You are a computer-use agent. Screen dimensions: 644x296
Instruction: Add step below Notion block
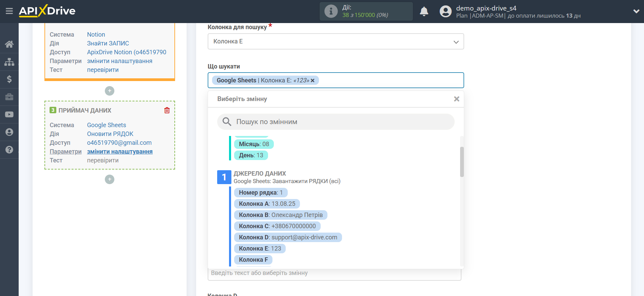click(110, 91)
